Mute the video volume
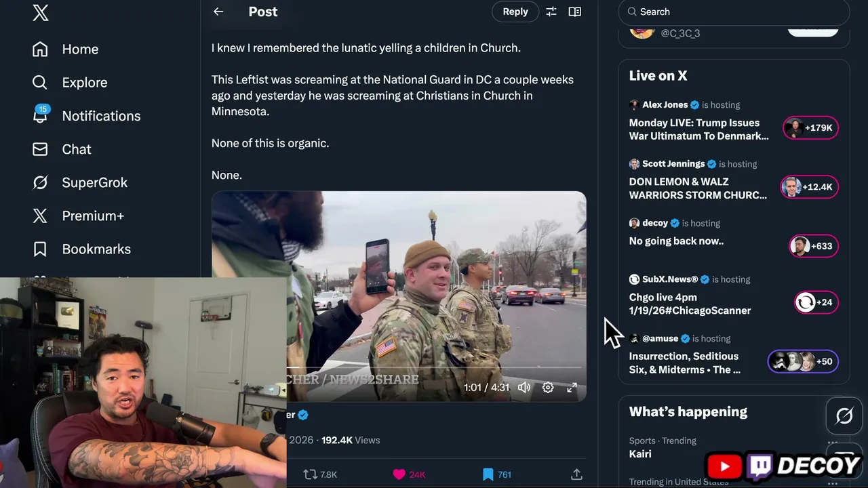The height and width of the screenshot is (488, 868). 524,388
